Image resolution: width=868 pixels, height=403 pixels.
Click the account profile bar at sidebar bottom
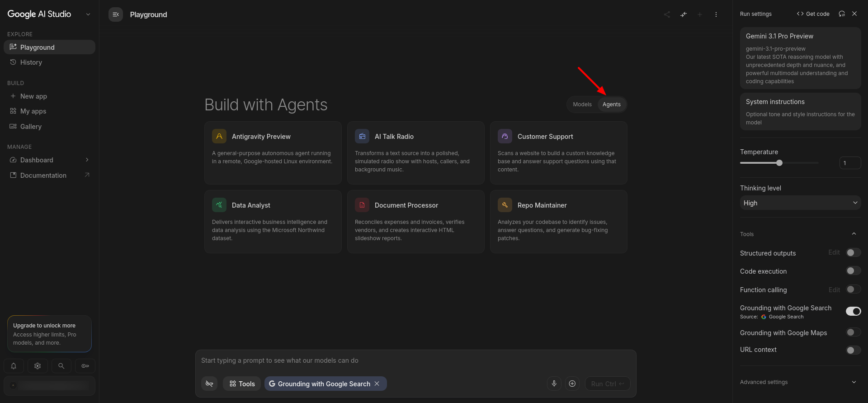pos(50,385)
